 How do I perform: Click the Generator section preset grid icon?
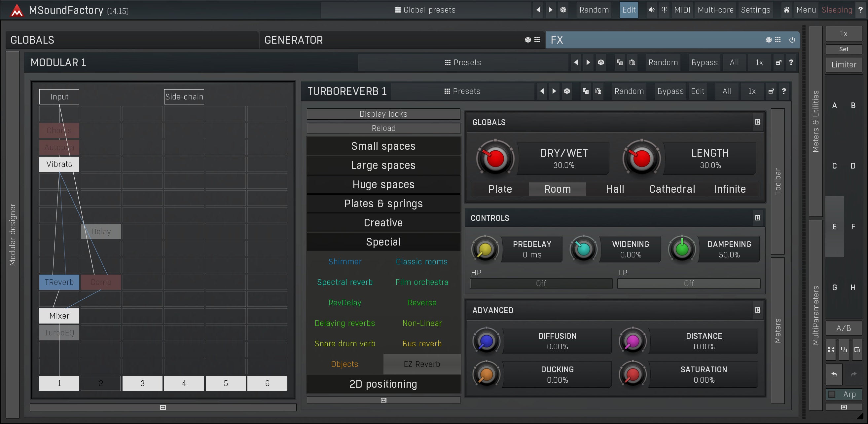[x=537, y=40]
